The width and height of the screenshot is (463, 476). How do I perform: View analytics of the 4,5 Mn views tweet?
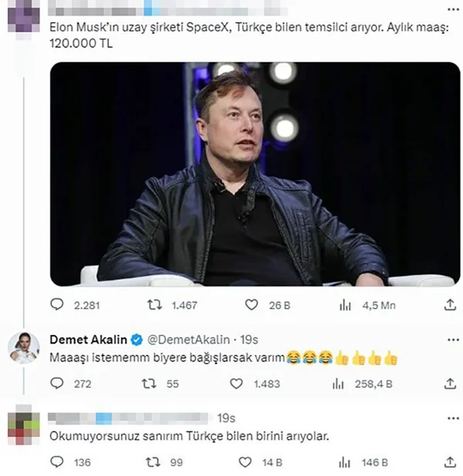tap(345, 305)
